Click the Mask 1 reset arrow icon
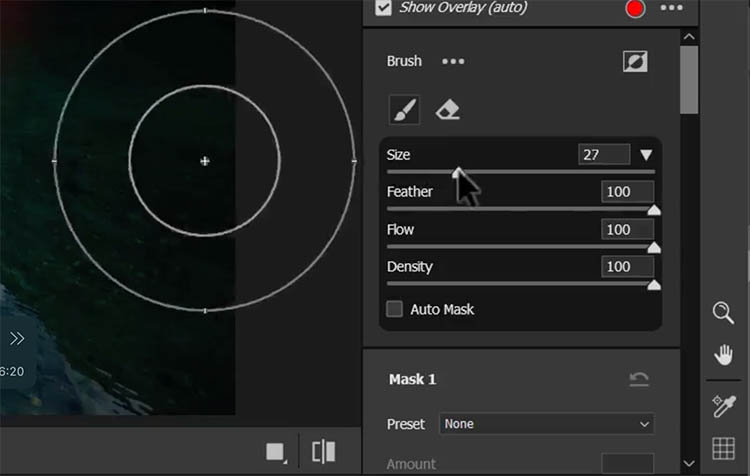 pyautogui.click(x=639, y=379)
